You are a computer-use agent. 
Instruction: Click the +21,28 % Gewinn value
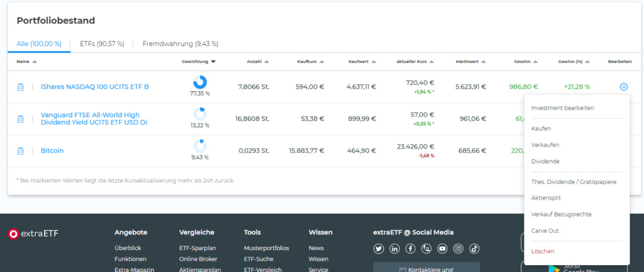(x=577, y=87)
